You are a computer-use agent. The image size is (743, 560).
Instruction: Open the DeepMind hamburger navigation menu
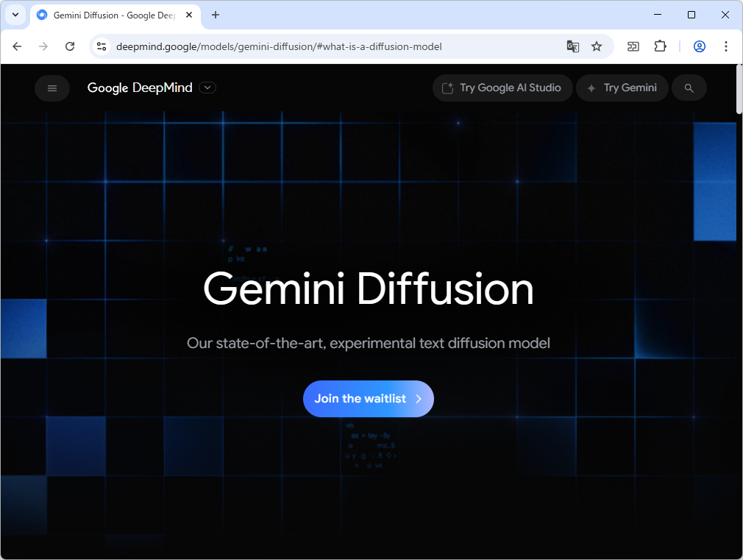(51, 88)
